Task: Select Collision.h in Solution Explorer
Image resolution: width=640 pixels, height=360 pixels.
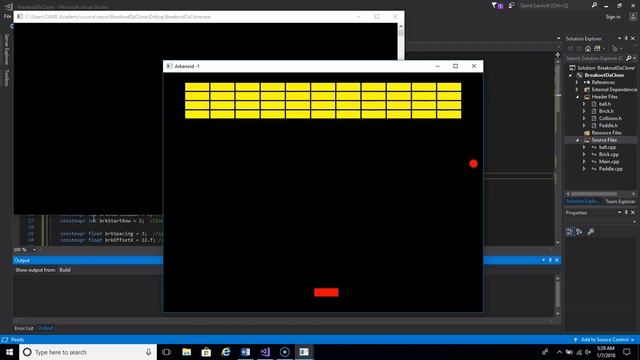Action: pyautogui.click(x=610, y=118)
